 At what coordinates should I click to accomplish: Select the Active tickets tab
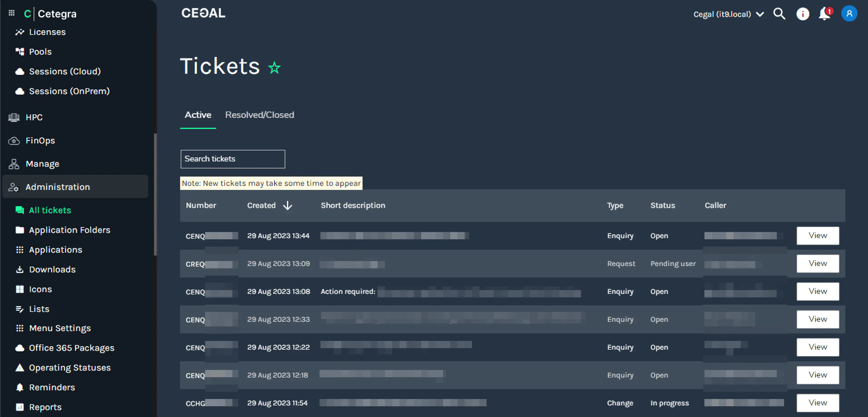click(198, 115)
